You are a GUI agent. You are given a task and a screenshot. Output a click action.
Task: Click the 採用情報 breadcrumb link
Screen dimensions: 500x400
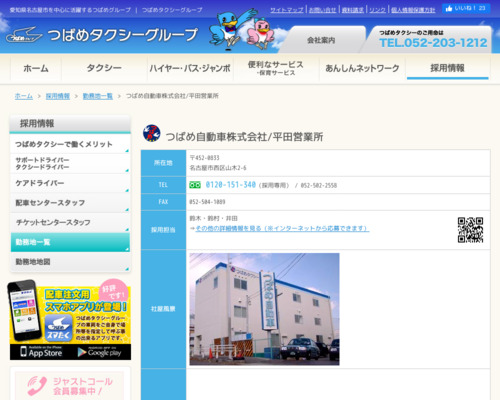pyautogui.click(x=58, y=96)
